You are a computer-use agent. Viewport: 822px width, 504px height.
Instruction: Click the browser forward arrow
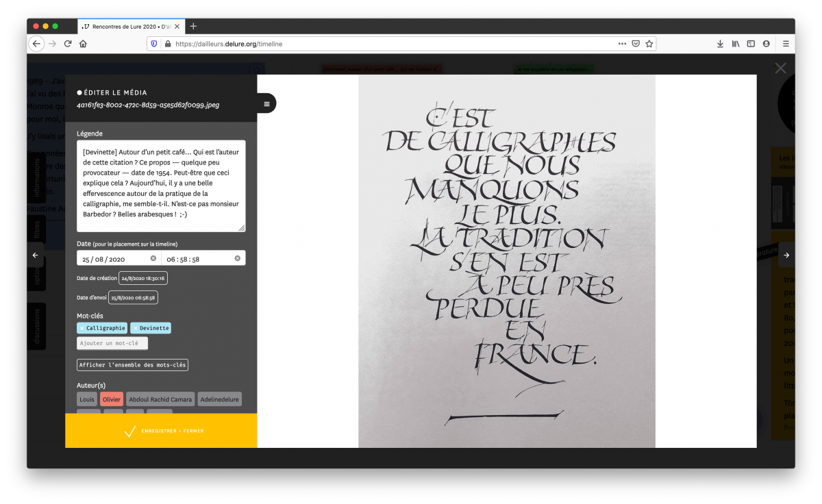click(52, 43)
